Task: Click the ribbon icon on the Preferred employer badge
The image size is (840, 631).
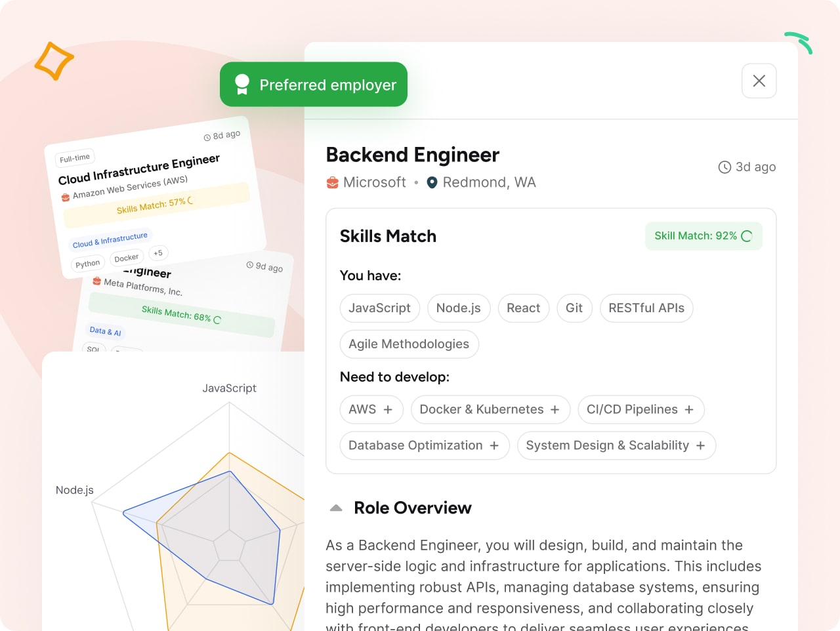Action: pyautogui.click(x=241, y=84)
